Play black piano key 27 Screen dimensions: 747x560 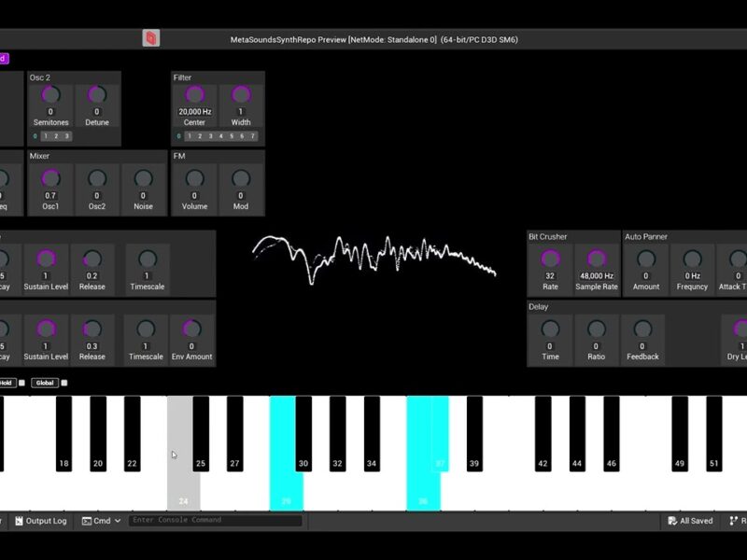pyautogui.click(x=235, y=433)
